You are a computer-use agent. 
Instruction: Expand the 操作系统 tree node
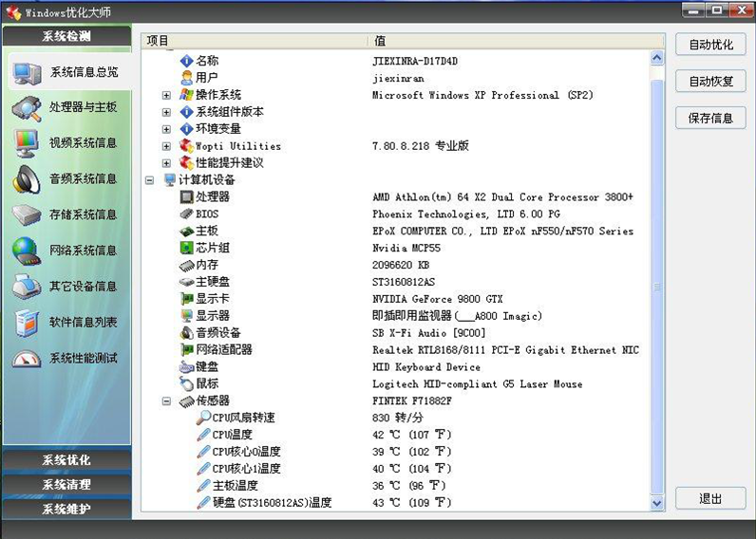167,95
